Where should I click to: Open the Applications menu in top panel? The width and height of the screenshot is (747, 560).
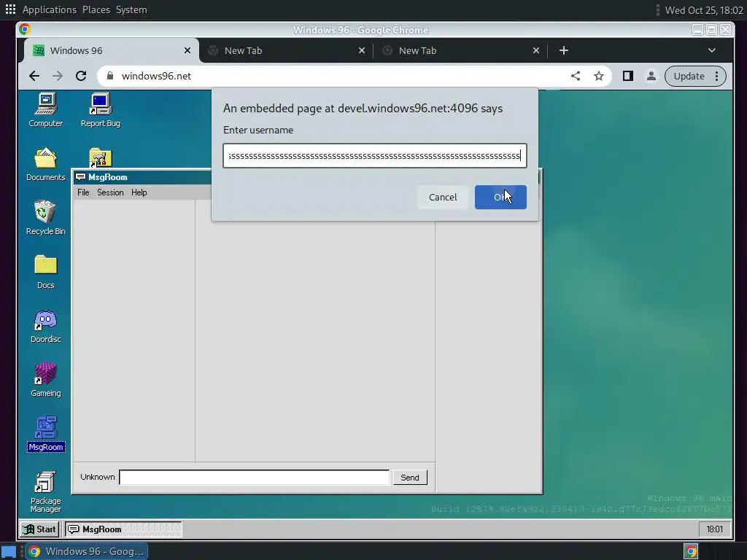click(x=50, y=9)
